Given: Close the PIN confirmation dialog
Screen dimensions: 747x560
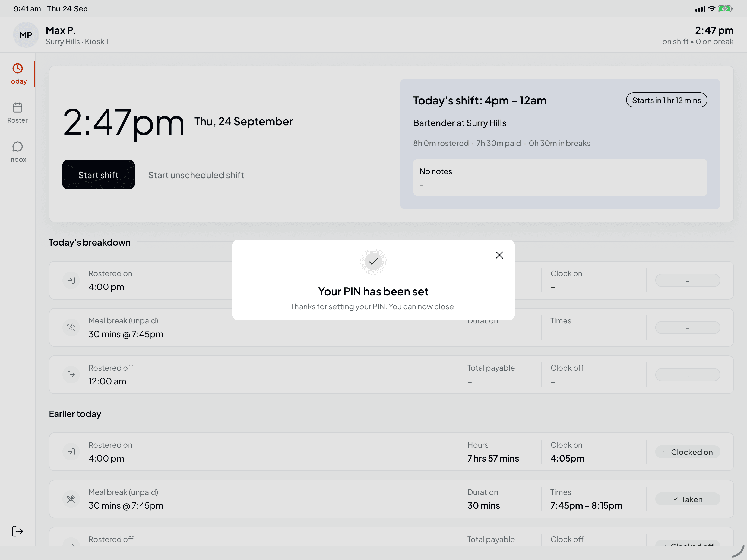Looking at the screenshot, I should point(499,255).
